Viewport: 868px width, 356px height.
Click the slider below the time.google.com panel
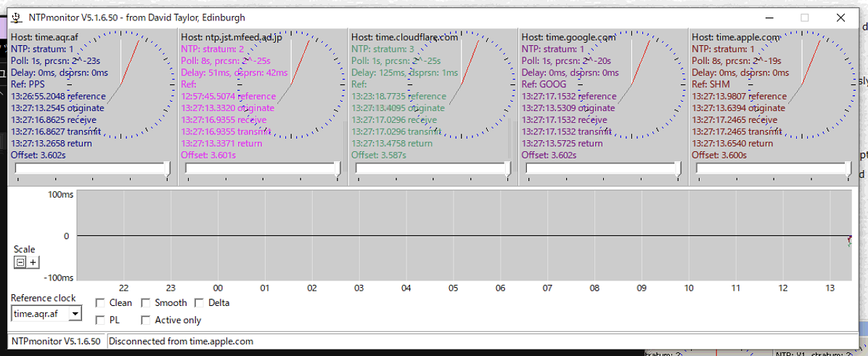(603, 169)
